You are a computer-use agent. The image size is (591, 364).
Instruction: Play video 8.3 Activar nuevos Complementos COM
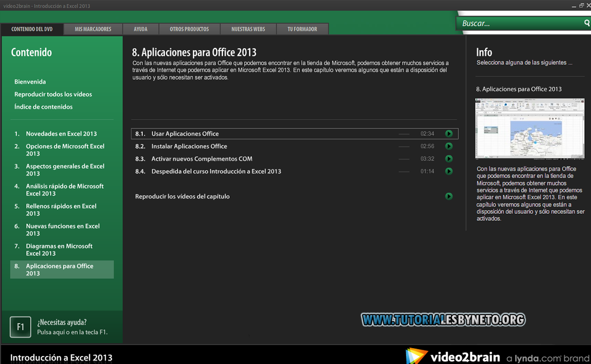click(x=449, y=159)
